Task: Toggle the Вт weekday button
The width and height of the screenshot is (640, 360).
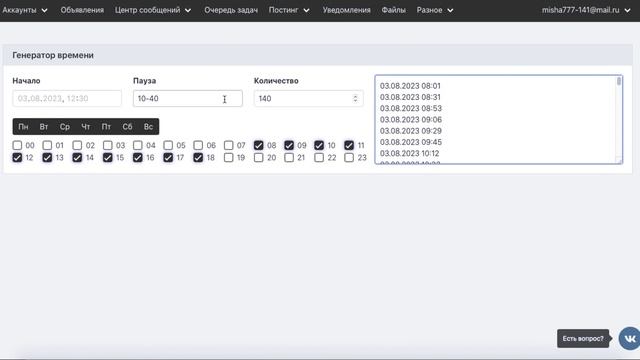Action: coord(44,127)
